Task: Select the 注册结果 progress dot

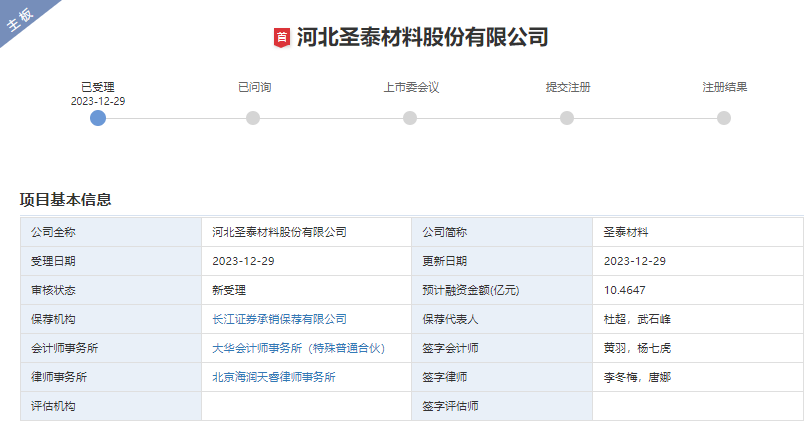Action: 724,118
